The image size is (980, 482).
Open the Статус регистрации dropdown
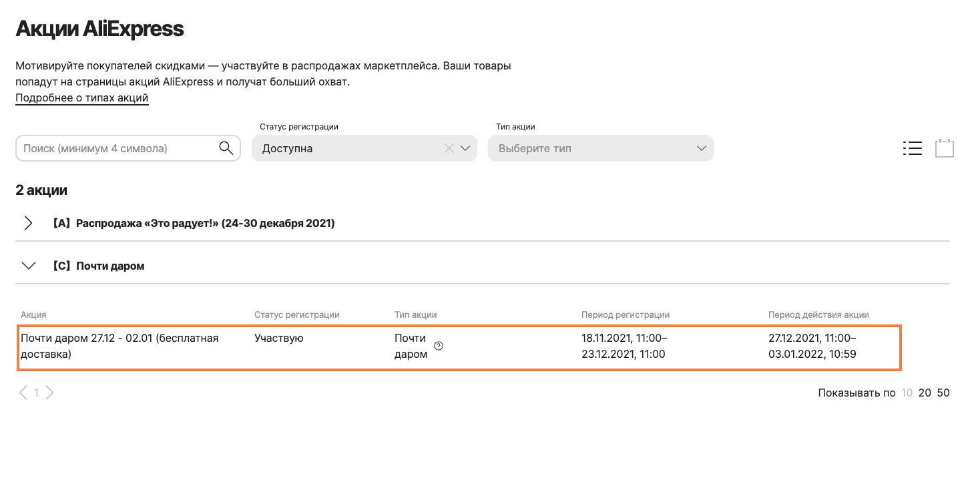tap(364, 148)
